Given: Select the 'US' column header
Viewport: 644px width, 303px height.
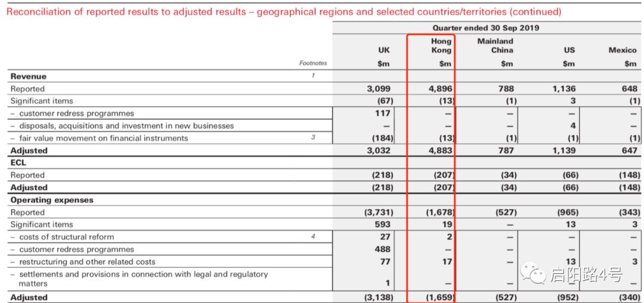Looking at the screenshot, I should tap(569, 50).
